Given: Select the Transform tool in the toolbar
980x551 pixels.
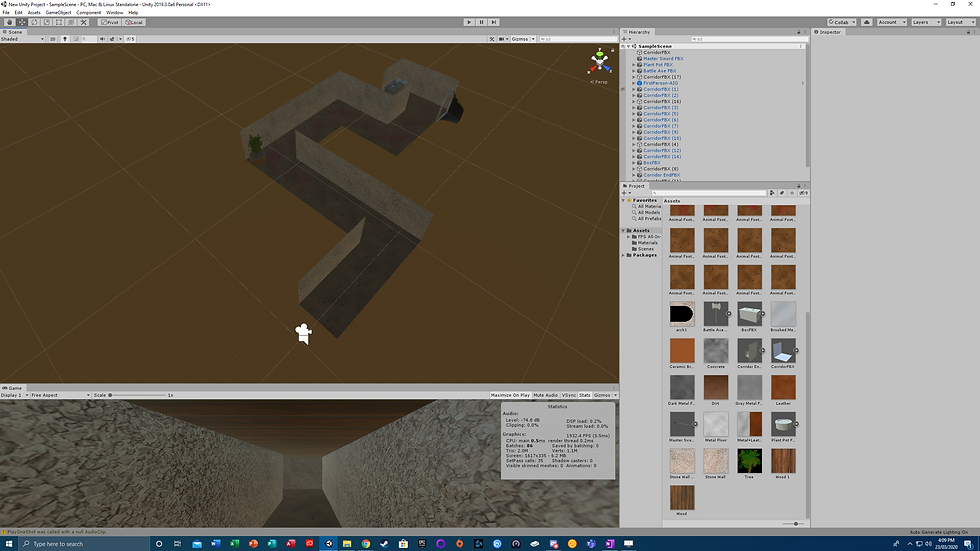Looking at the screenshot, I should pyautogui.click(x=71, y=22).
